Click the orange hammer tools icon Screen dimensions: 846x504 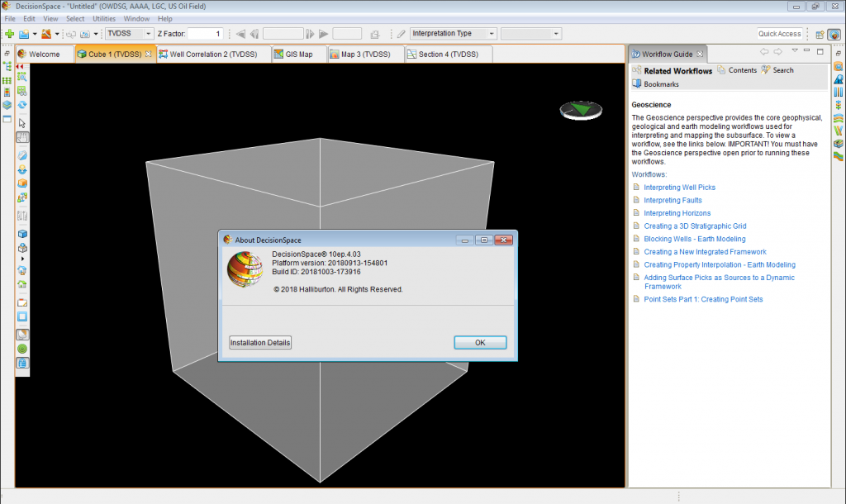[x=46, y=33]
